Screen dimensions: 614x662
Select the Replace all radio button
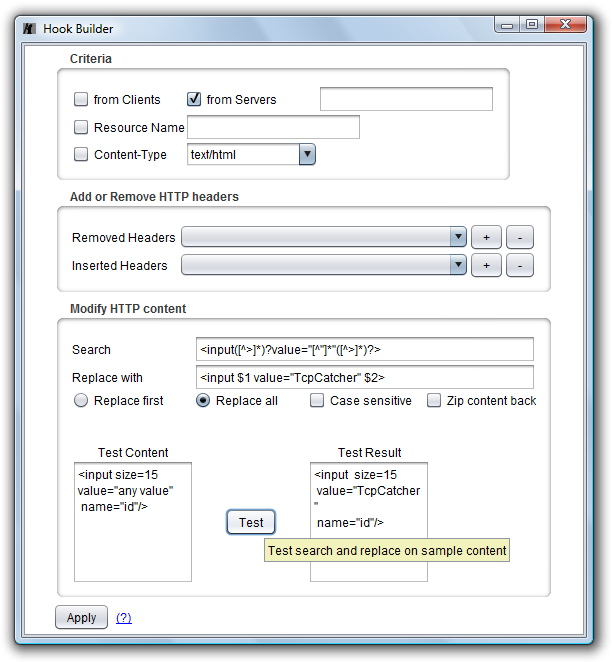203,400
